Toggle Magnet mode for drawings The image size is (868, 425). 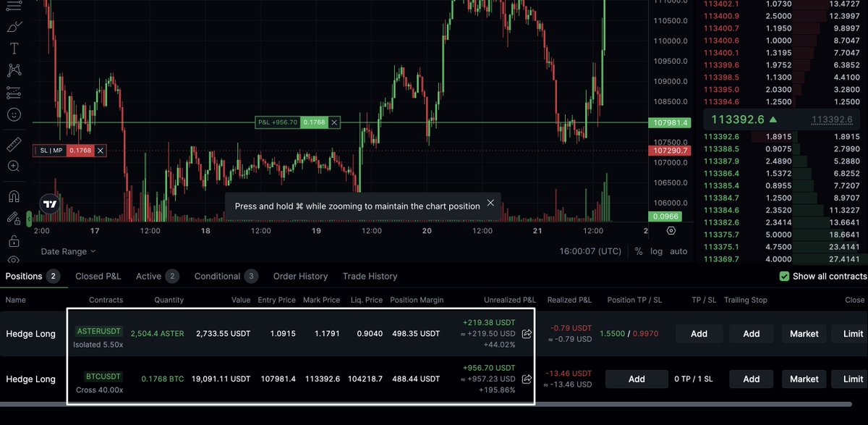[x=14, y=195]
